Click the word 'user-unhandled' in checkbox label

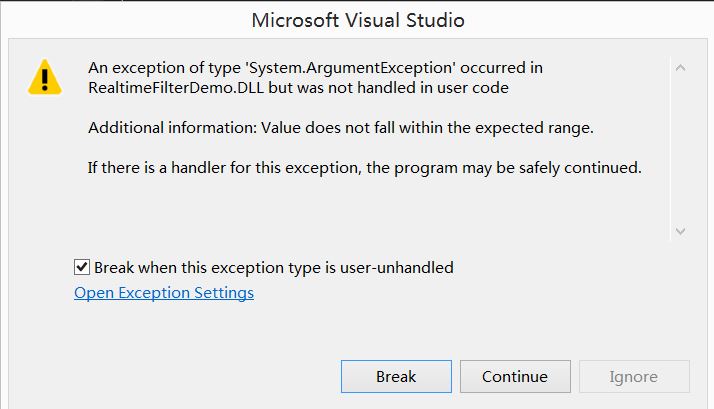(x=397, y=267)
